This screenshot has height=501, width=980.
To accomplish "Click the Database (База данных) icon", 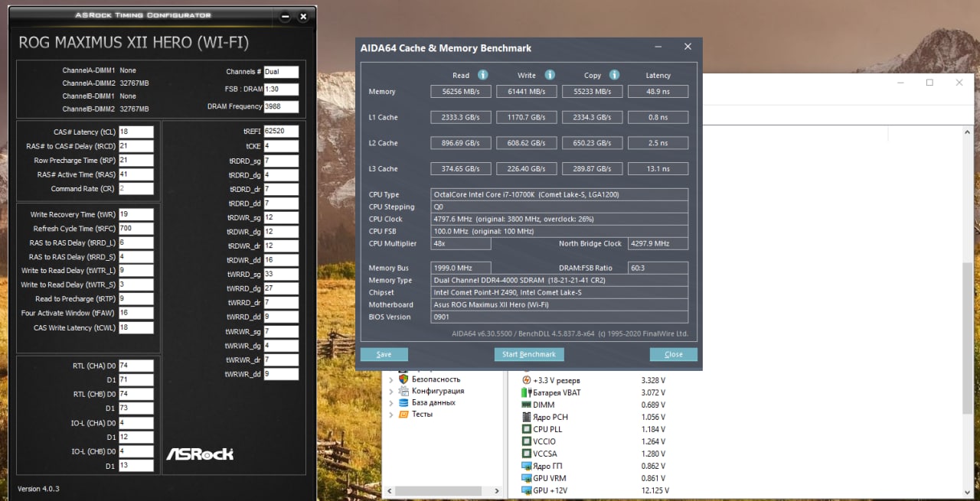I will (x=403, y=402).
